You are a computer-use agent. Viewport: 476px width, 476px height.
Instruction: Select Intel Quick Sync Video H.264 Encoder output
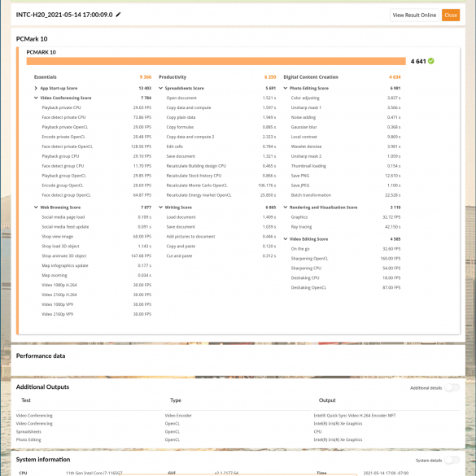pos(355,415)
